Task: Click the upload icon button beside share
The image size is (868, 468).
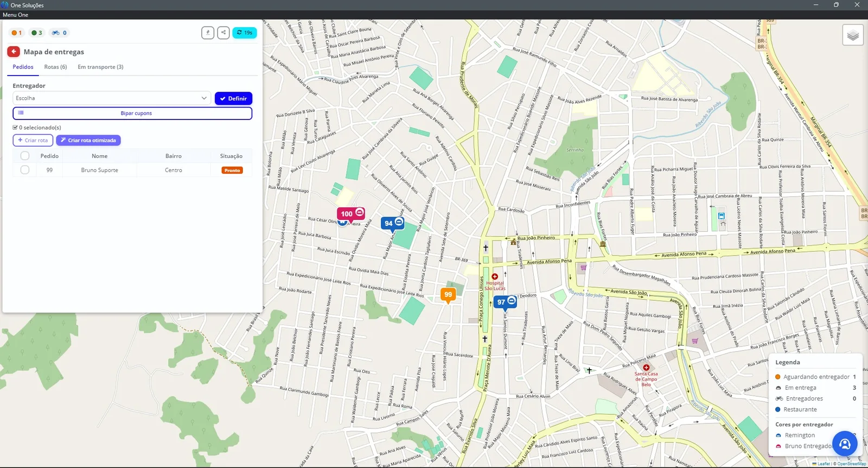Action: point(208,33)
